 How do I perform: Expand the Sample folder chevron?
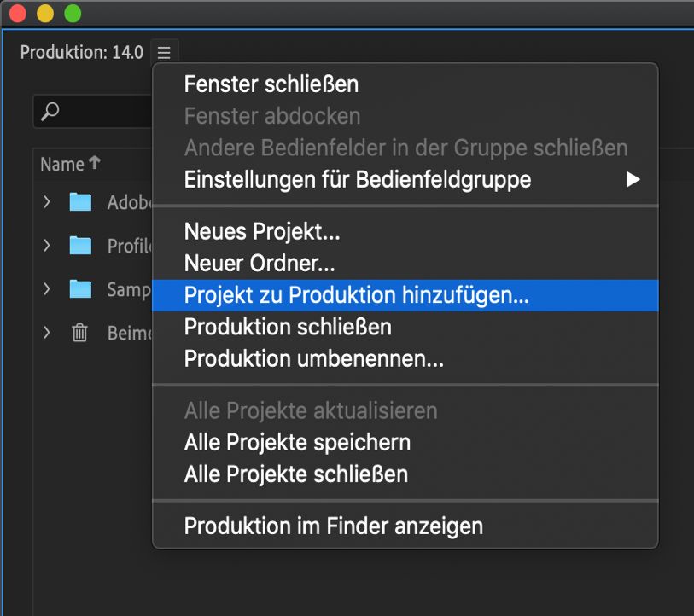click(x=47, y=289)
